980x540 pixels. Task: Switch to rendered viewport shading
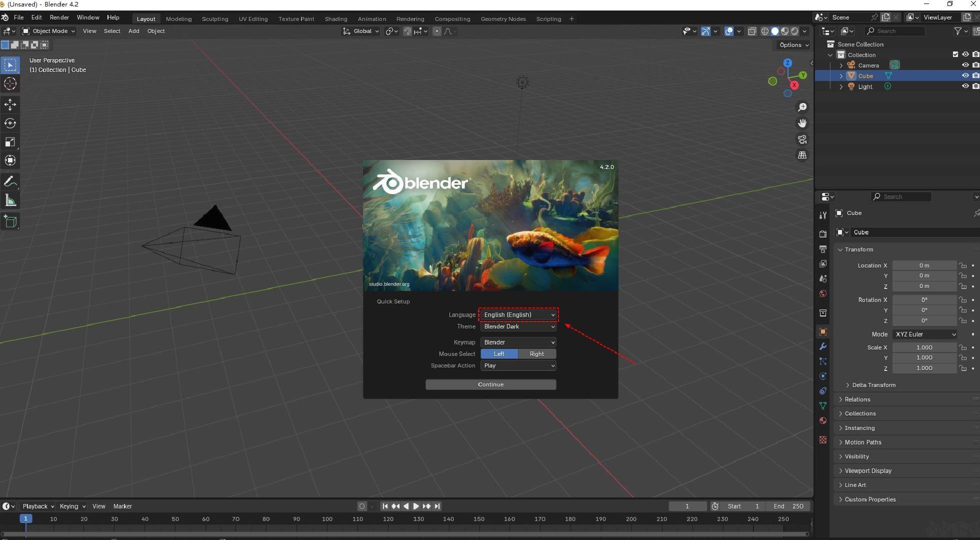794,31
